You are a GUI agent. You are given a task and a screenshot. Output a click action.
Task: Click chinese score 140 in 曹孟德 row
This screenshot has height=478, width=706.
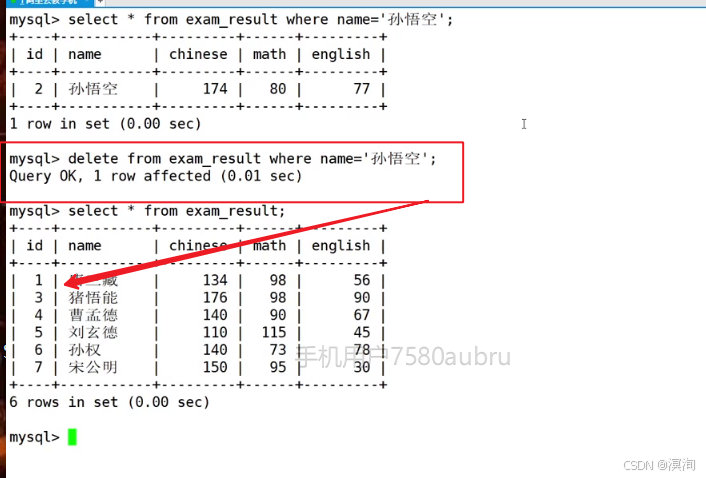pyautogui.click(x=215, y=315)
